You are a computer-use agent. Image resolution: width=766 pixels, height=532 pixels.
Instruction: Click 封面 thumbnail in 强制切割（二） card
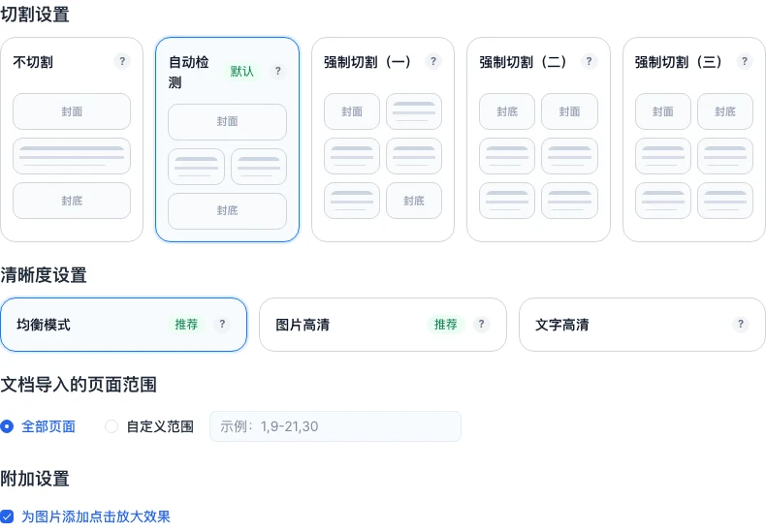[x=569, y=111]
